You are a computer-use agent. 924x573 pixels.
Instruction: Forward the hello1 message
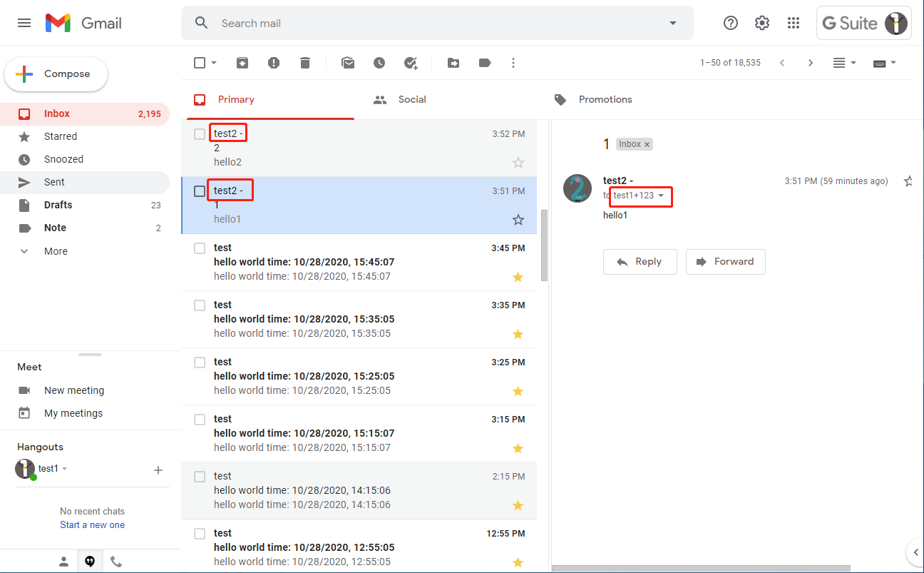point(726,262)
